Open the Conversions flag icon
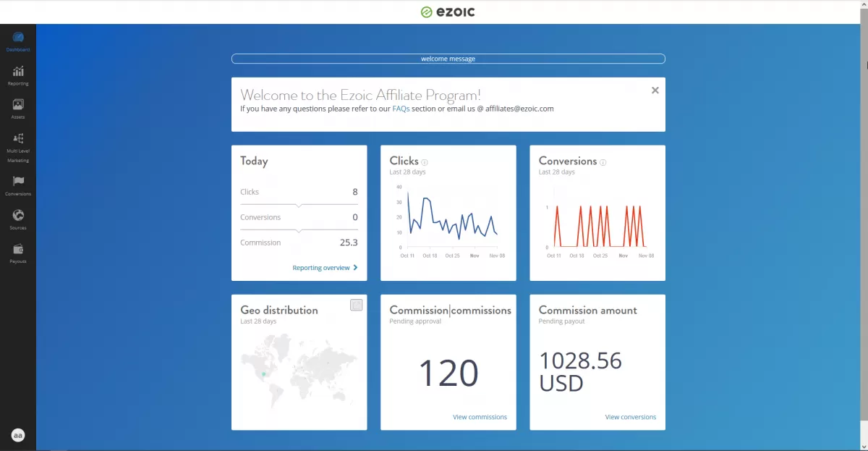 (18, 181)
